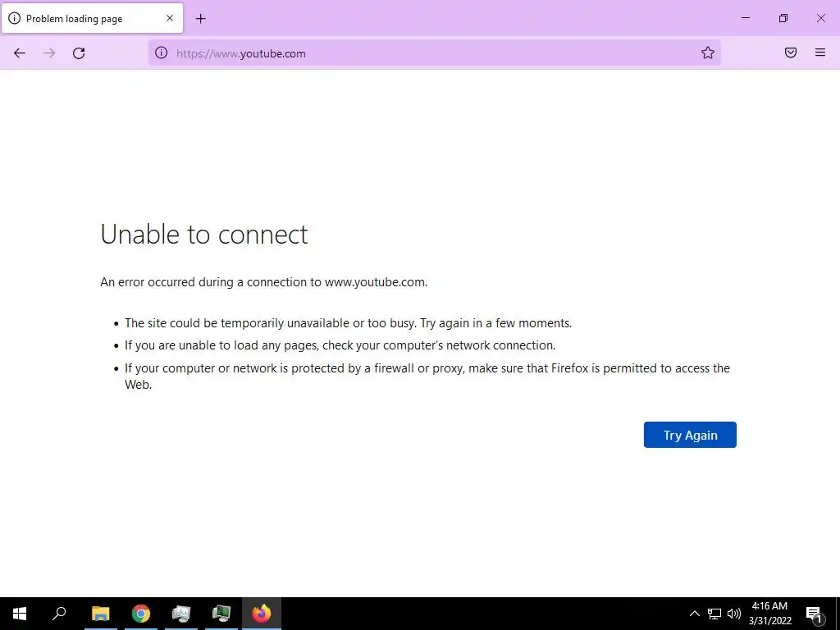The image size is (840, 630).
Task: Go back with the back arrow
Action: [x=20, y=53]
